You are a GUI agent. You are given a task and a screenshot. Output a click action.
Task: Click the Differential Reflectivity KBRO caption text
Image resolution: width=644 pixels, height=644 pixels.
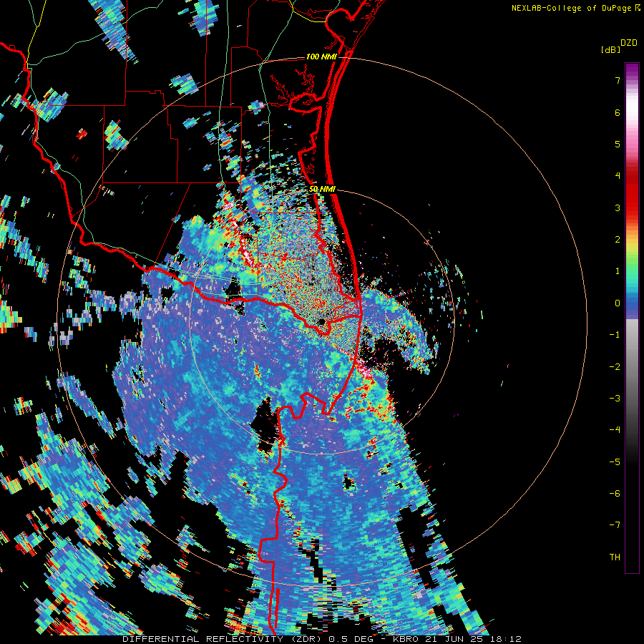click(x=322, y=639)
